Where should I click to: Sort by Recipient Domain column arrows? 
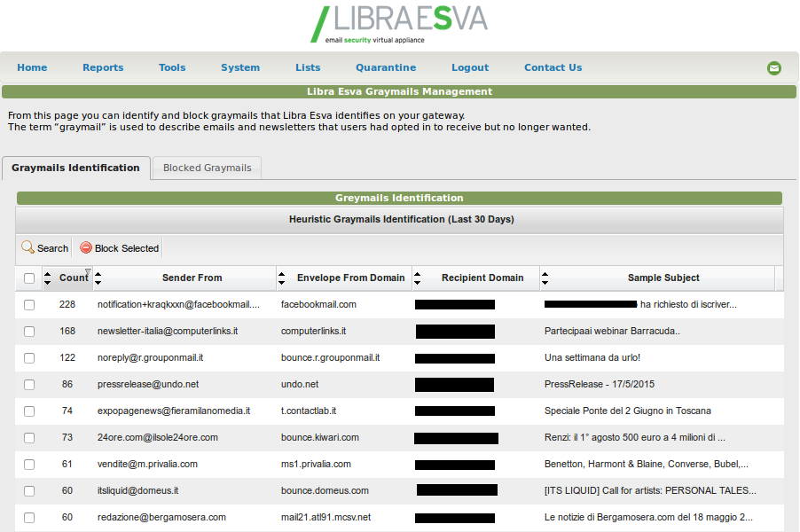pos(418,278)
